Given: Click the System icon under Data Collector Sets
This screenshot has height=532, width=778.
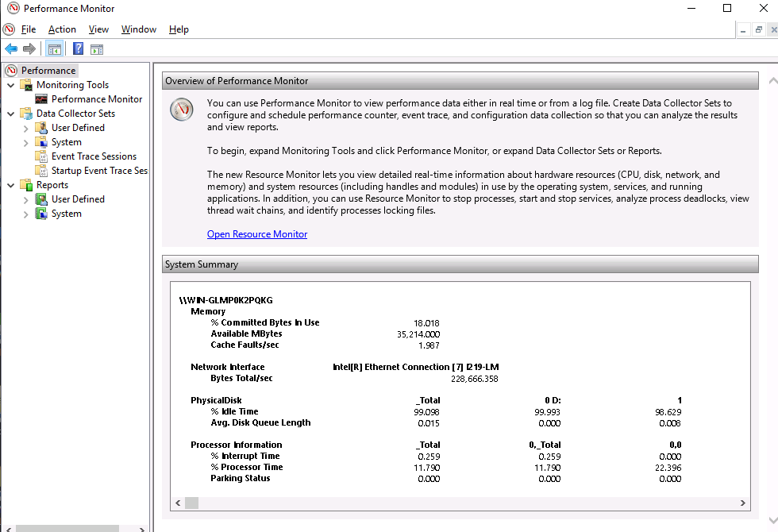Looking at the screenshot, I should coord(41,142).
